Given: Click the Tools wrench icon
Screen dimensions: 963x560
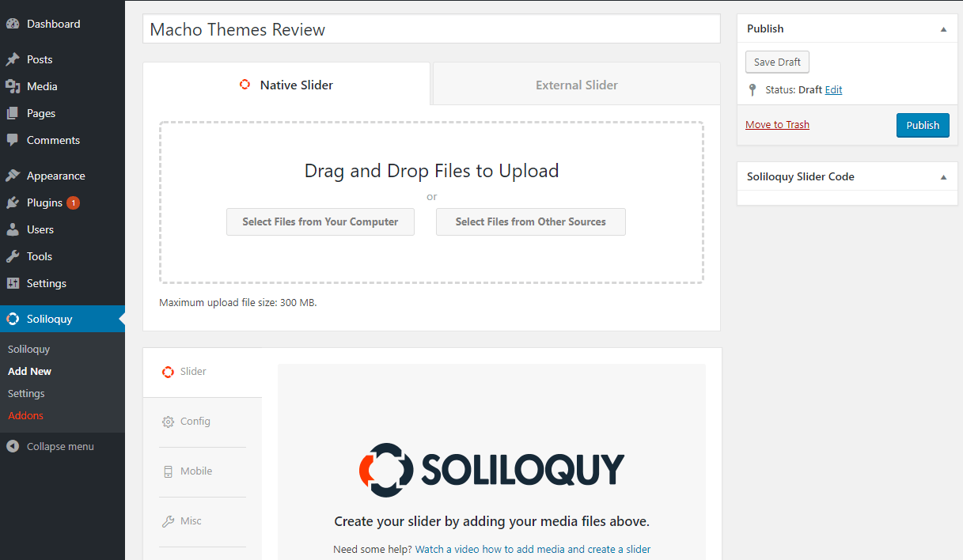Looking at the screenshot, I should [13, 256].
